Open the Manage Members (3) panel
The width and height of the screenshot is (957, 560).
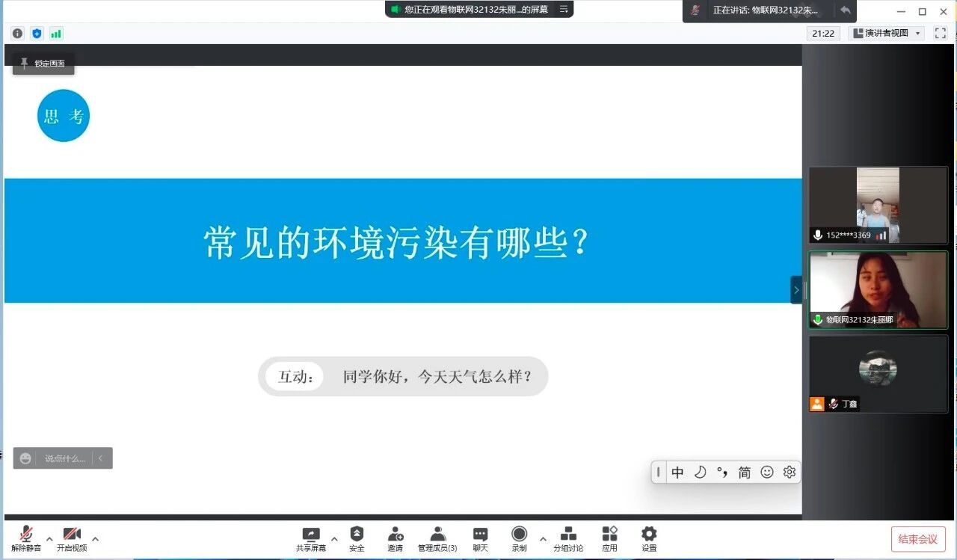(437, 534)
